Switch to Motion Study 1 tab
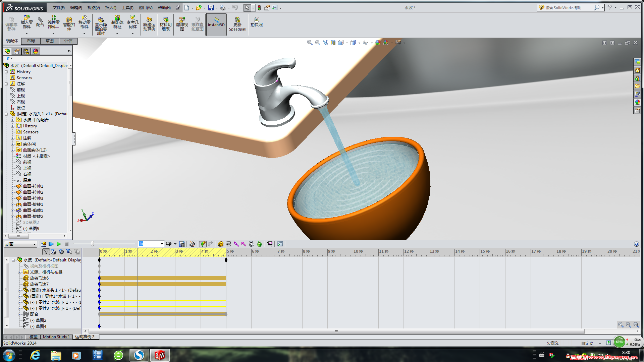The width and height of the screenshot is (644, 362). point(56,337)
